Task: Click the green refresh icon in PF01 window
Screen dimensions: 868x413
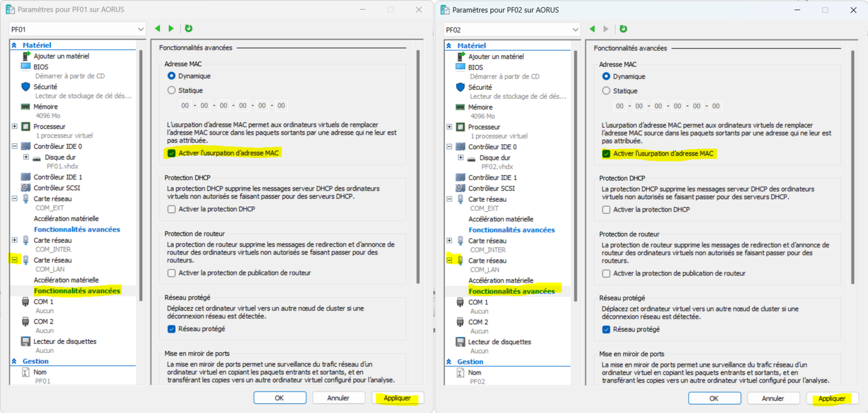Action: pyautogui.click(x=188, y=29)
